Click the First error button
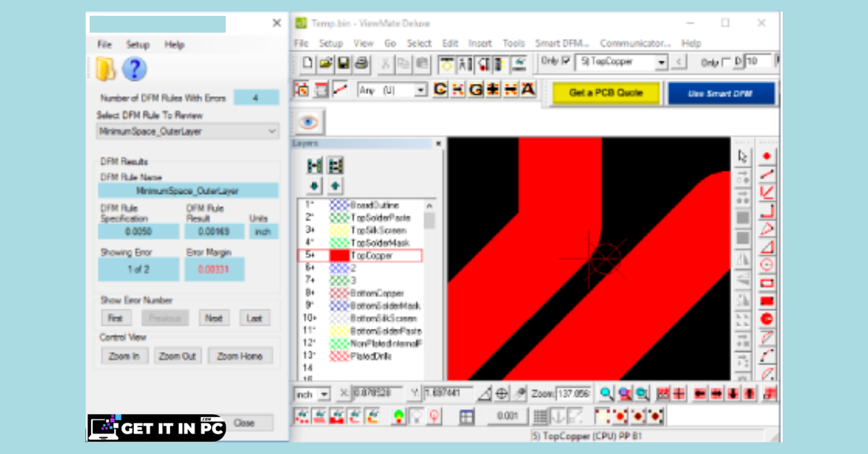Image resolution: width=868 pixels, height=454 pixels. pyautogui.click(x=115, y=318)
